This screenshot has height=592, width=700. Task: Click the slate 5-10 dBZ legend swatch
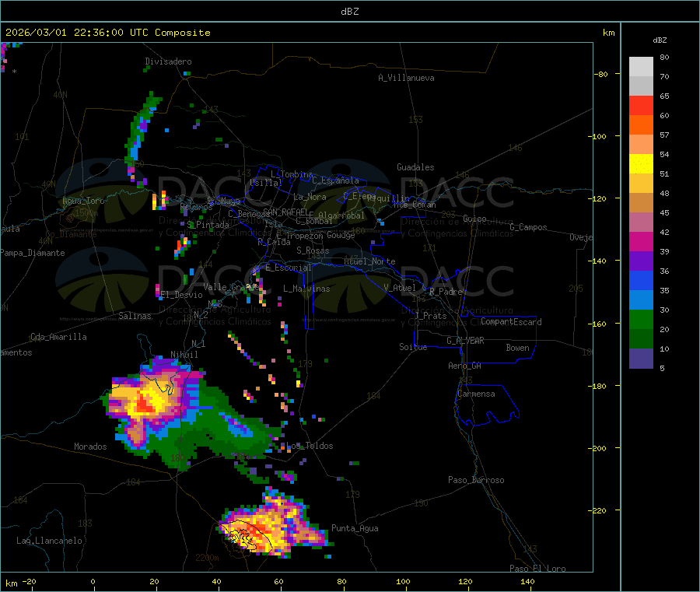click(x=641, y=359)
